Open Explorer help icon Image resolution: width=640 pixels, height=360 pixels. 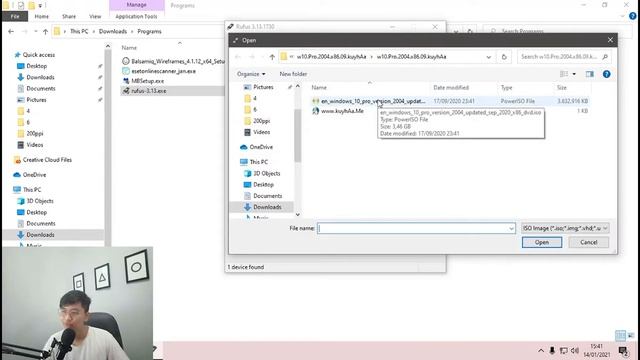point(633,16)
